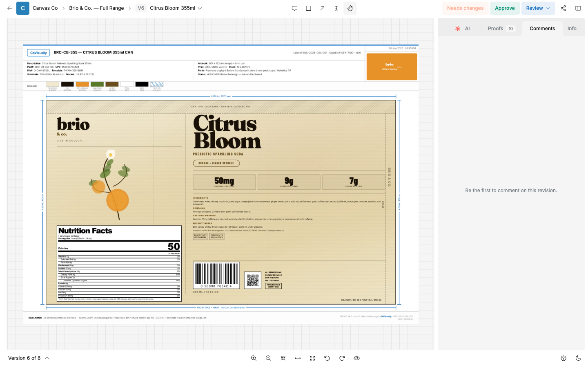Viewport: 588px width, 368px height.
Task: Click the barcode on the can label
Action: click(x=216, y=275)
